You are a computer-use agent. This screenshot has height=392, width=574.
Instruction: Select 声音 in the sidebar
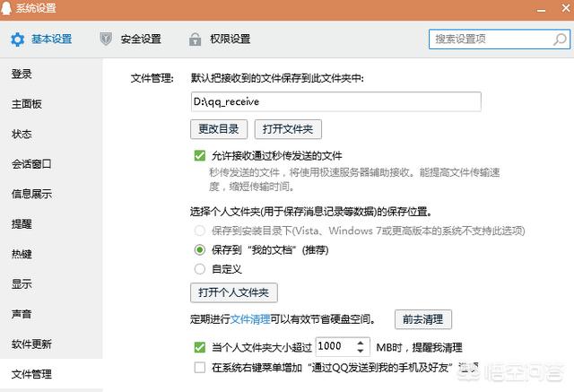pyautogui.click(x=51, y=314)
